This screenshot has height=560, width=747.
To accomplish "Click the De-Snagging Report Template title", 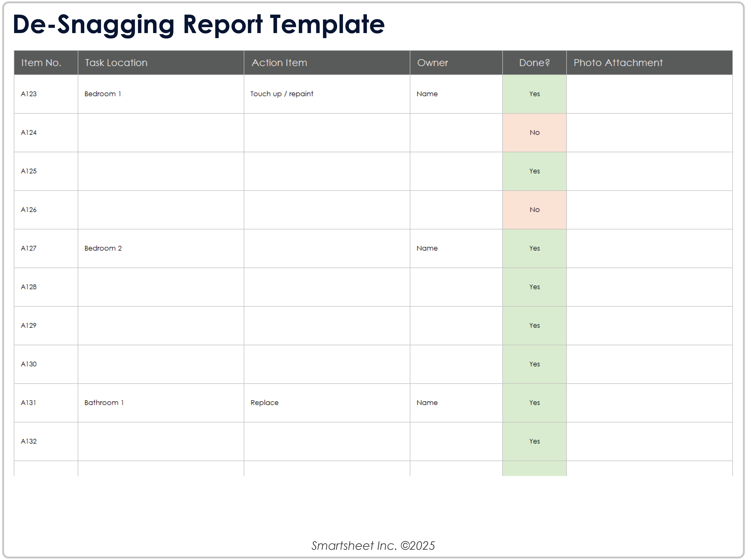I will click(x=199, y=24).
